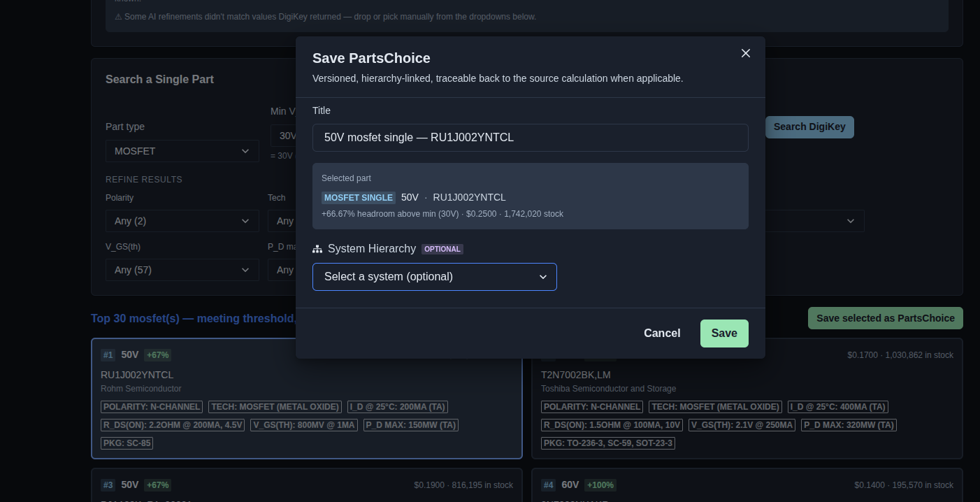Click the System Hierarchy icon
Viewport: 980px width, 502px height.
[x=317, y=249]
